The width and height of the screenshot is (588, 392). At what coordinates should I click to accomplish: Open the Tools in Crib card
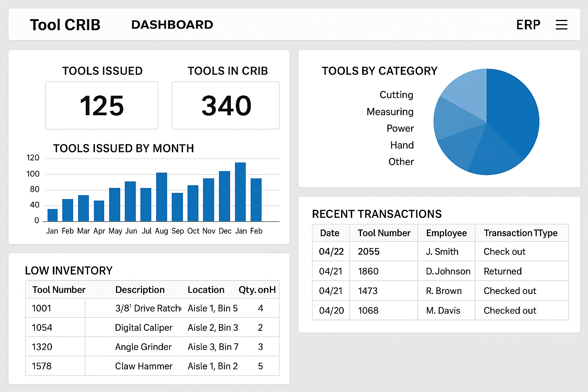[x=225, y=106]
